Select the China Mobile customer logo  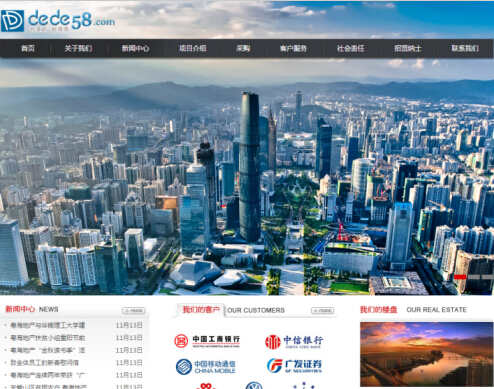click(206, 366)
